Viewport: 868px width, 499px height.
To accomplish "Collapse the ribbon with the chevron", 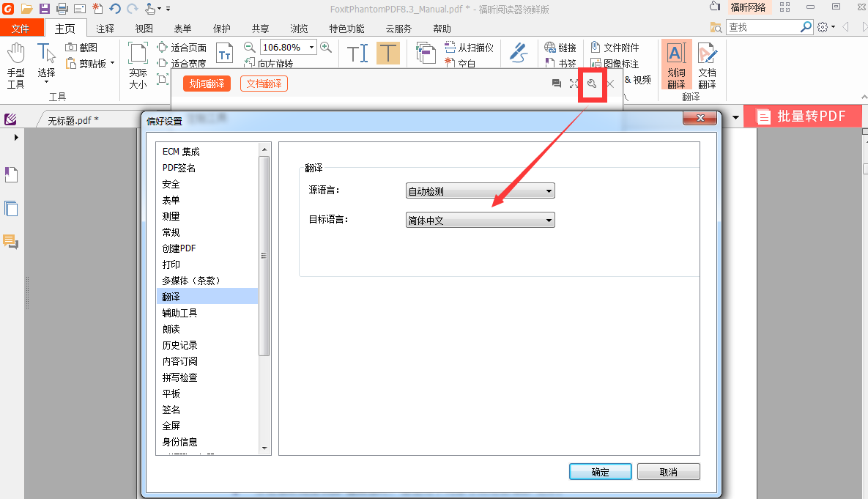I will pos(864,97).
